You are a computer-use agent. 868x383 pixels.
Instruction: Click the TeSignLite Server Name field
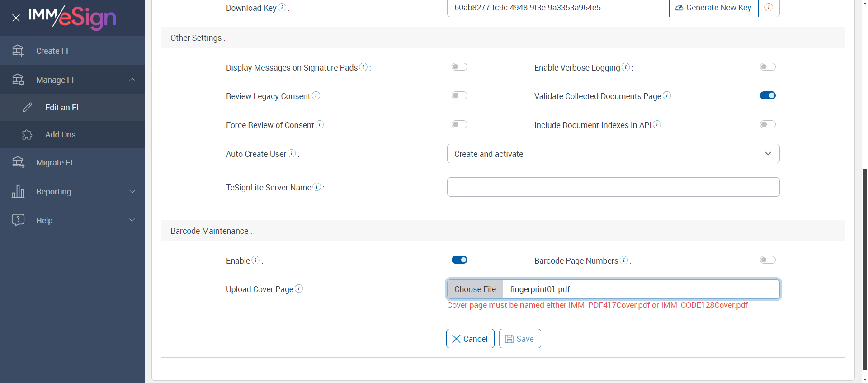(x=613, y=187)
